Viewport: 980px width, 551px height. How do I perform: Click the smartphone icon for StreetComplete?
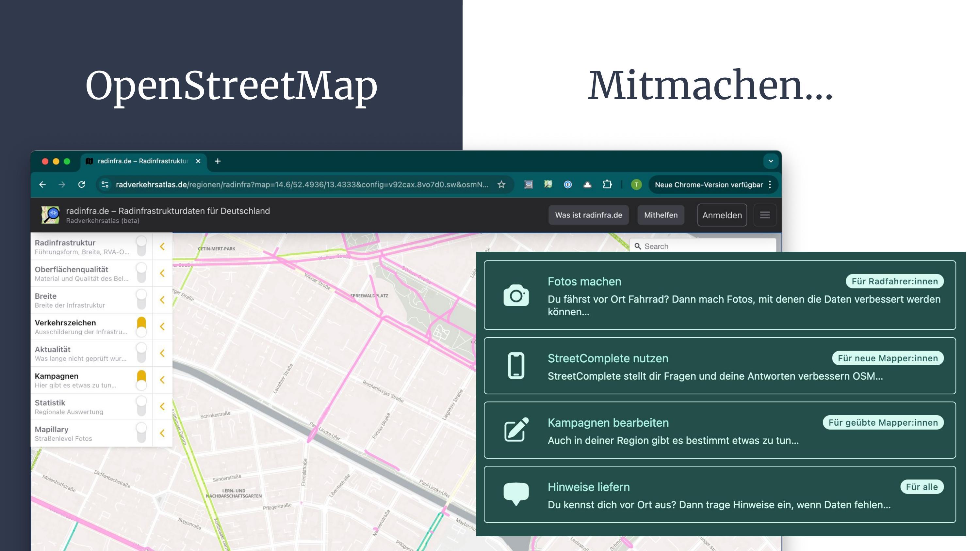pyautogui.click(x=516, y=366)
